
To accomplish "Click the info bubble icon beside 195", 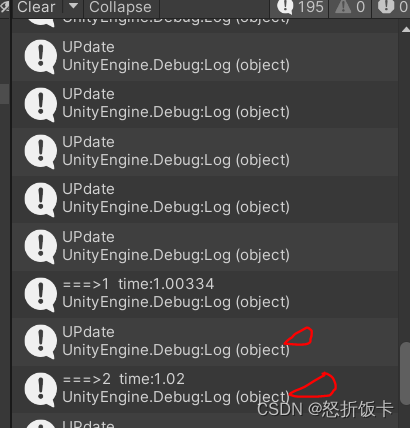I will 285,7.
